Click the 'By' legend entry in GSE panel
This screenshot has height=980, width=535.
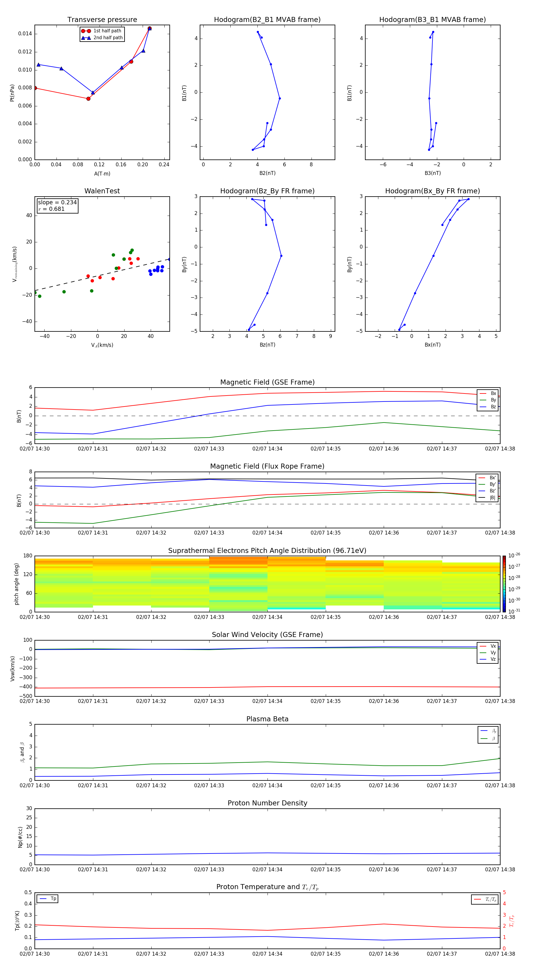(488, 400)
